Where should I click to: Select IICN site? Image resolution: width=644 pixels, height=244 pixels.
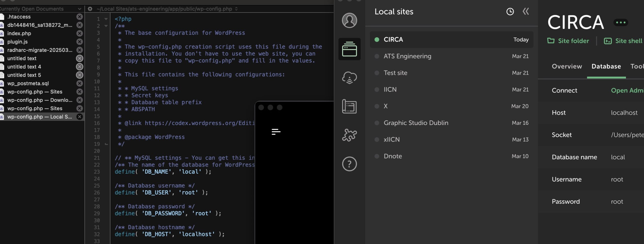[x=451, y=90]
